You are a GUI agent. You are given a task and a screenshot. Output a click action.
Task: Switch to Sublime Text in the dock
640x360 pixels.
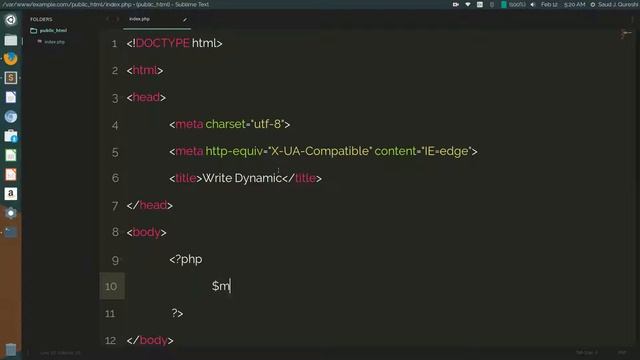[x=11, y=78]
